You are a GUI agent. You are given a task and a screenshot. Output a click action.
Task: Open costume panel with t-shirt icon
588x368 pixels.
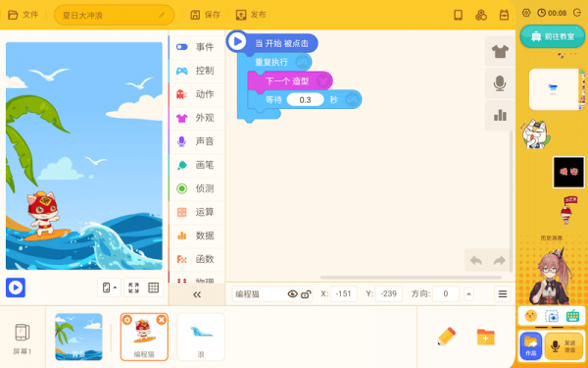(500, 51)
